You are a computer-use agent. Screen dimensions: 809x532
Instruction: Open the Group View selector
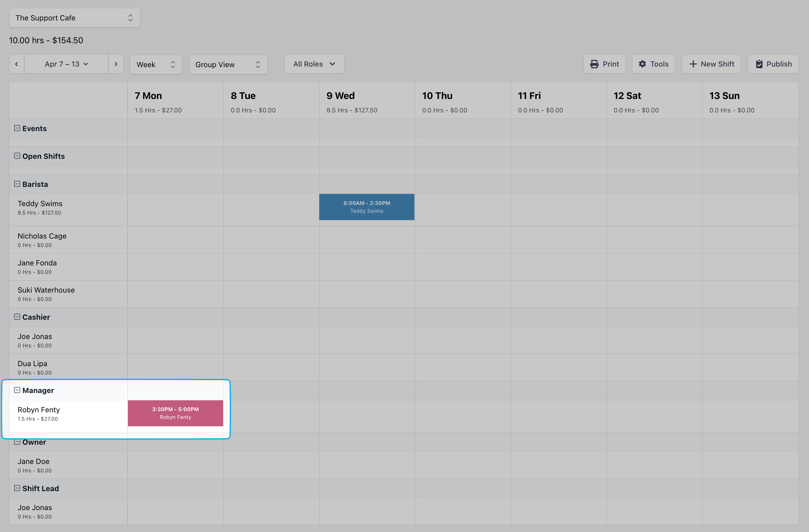228,65
